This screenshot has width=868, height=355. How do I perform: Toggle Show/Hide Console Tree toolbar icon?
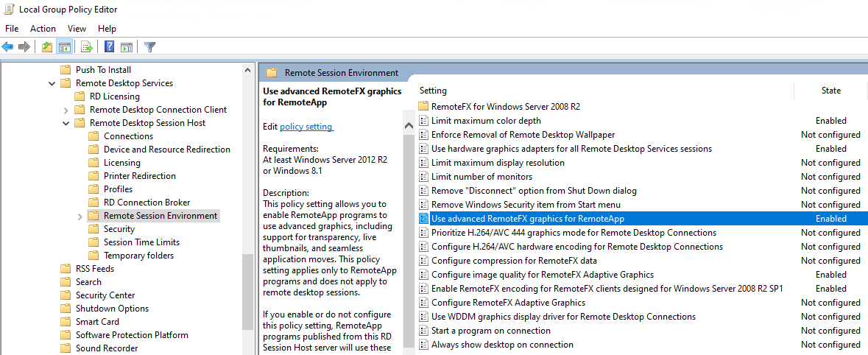[x=64, y=47]
